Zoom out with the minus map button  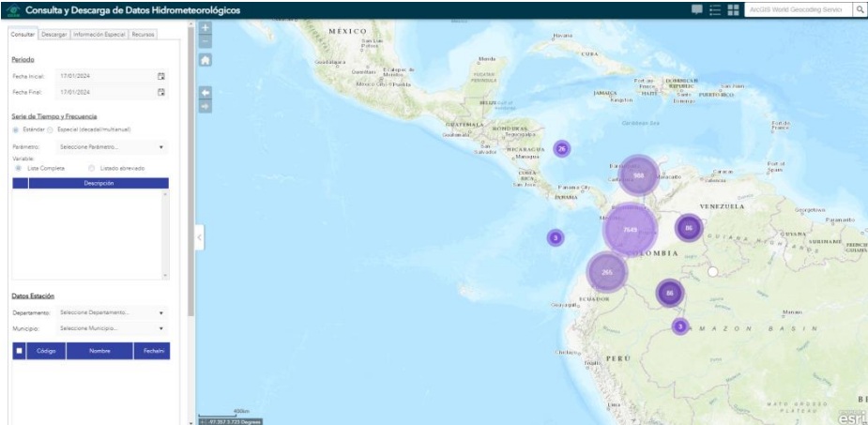[x=205, y=41]
